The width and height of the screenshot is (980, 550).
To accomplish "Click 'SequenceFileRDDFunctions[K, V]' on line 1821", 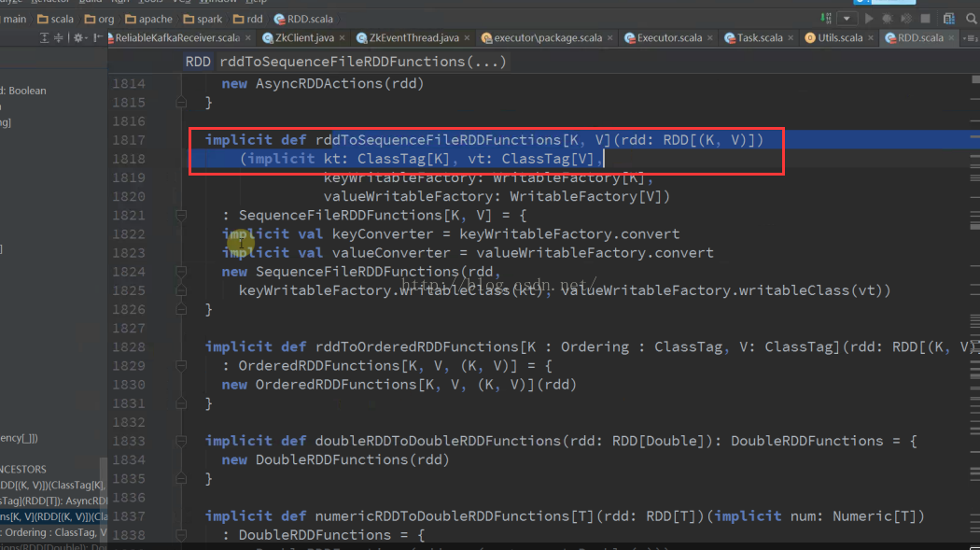I will point(365,215).
